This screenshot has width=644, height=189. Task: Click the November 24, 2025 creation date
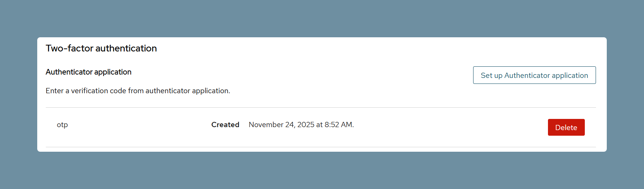coord(301,125)
